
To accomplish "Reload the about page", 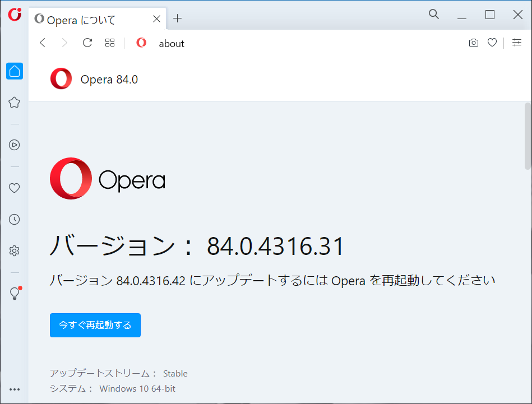I will 87,43.
